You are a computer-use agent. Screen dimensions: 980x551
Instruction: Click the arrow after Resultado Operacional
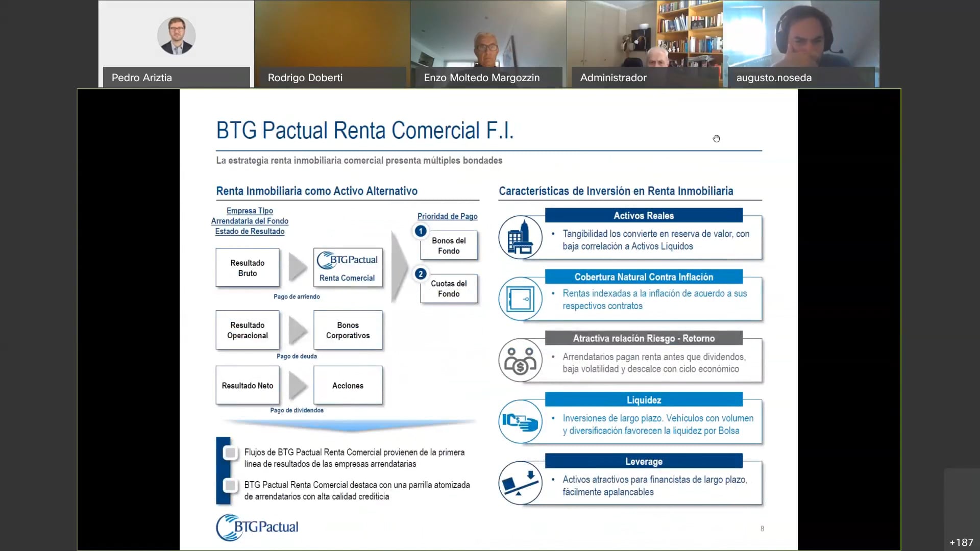click(x=298, y=330)
